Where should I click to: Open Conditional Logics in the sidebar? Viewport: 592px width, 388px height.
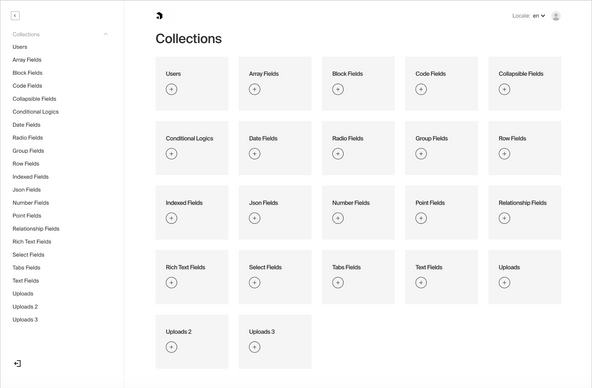click(35, 112)
